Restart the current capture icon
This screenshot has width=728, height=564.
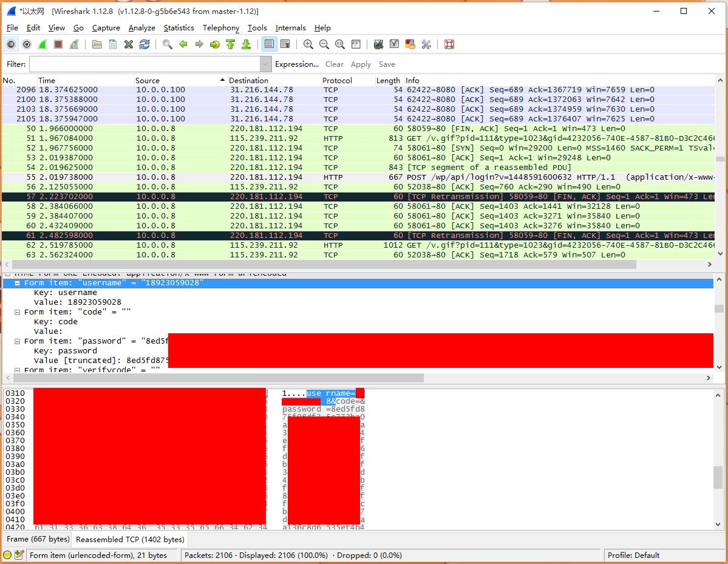pos(74,44)
